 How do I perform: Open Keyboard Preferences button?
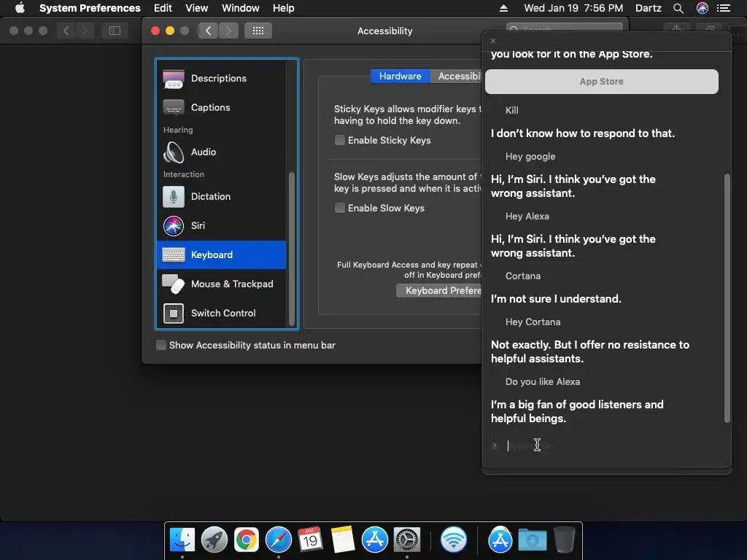tap(439, 290)
